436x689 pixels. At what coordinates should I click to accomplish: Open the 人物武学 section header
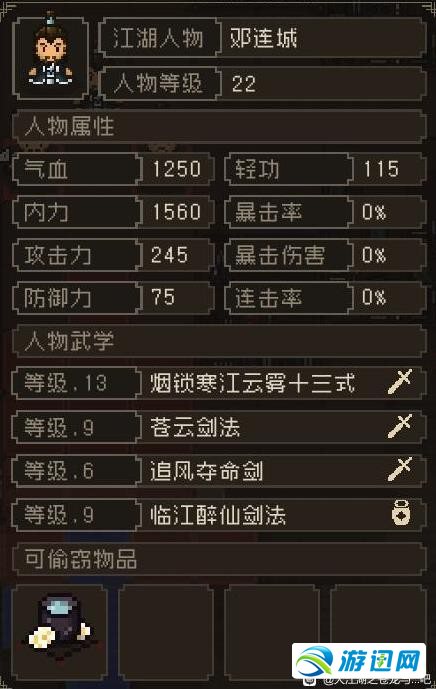[x=219, y=341]
